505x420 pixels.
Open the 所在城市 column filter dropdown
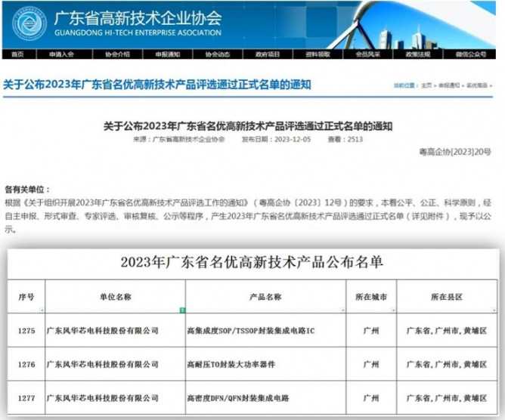394,310
